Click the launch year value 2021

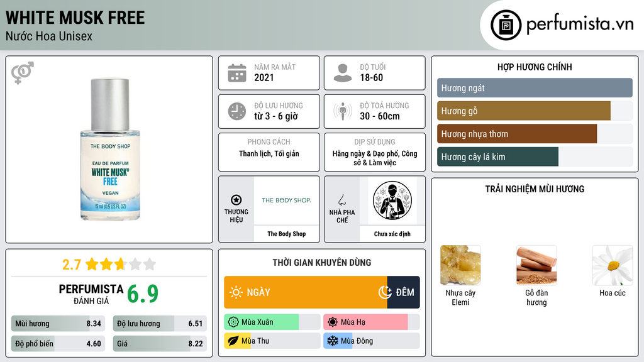(264, 77)
